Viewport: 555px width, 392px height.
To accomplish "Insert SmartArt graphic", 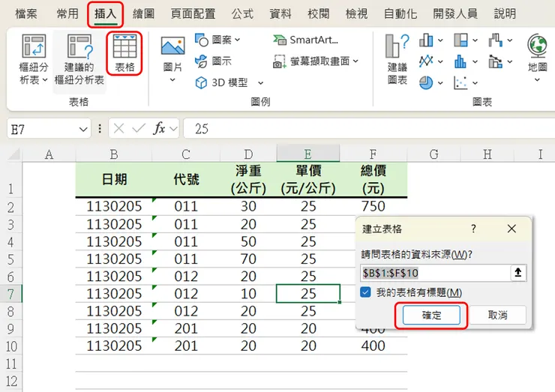I will [305, 40].
